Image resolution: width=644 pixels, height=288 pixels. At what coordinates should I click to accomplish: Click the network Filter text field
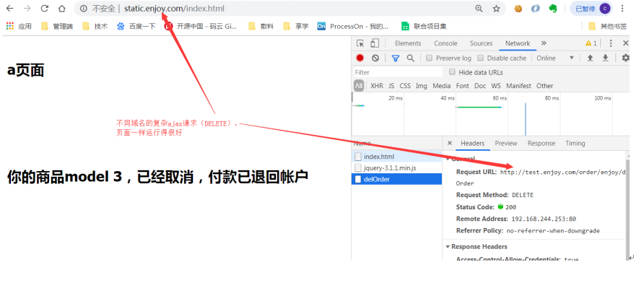tap(398, 72)
